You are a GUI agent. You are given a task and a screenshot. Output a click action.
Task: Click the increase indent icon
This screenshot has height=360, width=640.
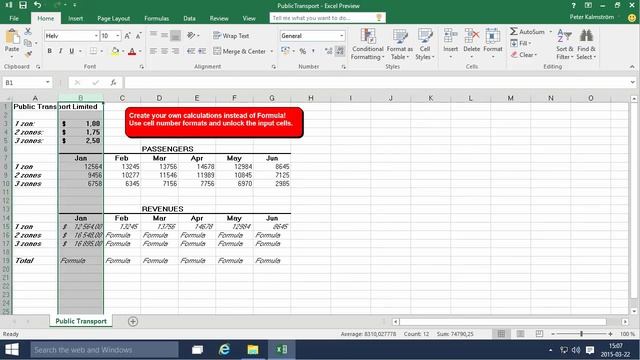202,51
